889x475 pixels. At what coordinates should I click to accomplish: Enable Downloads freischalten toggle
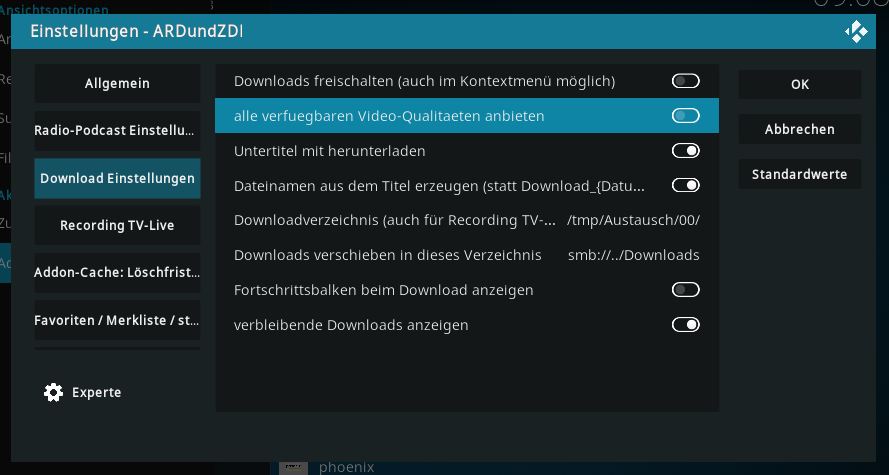click(x=685, y=81)
